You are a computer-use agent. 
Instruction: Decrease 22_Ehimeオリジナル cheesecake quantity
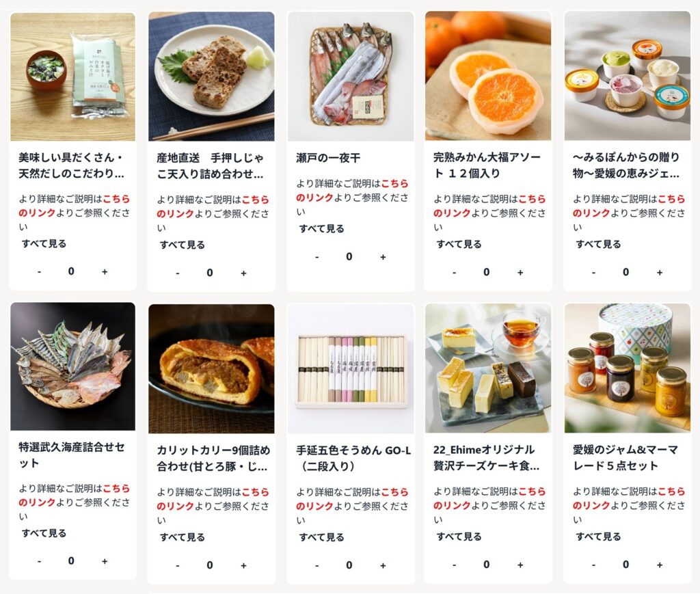point(454,565)
